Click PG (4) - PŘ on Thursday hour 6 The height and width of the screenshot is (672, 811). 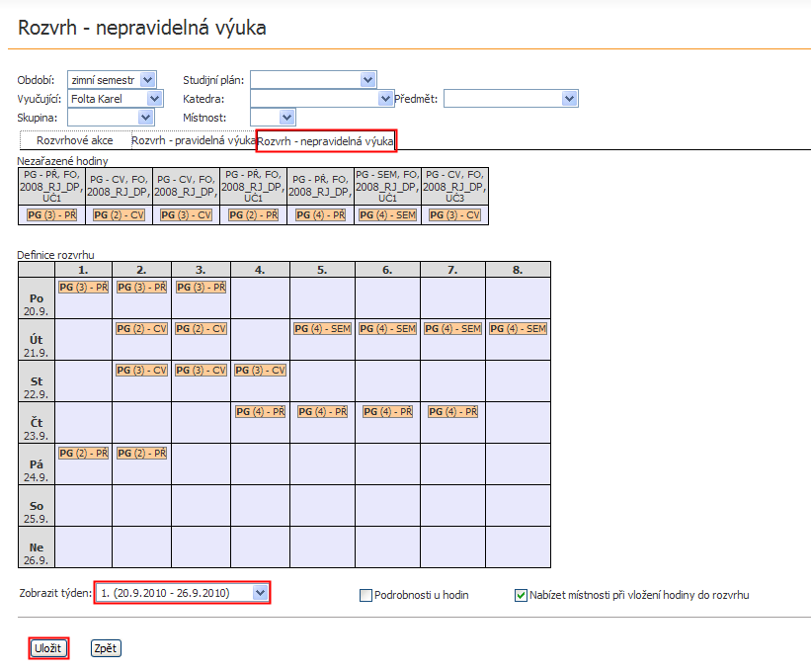click(388, 412)
